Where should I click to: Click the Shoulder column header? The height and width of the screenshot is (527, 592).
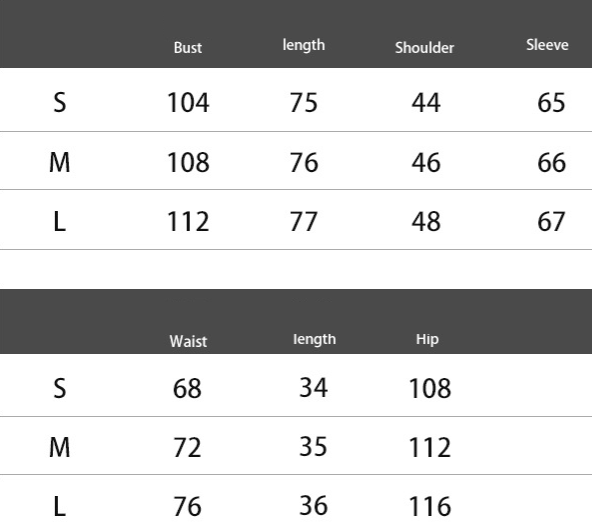(424, 48)
